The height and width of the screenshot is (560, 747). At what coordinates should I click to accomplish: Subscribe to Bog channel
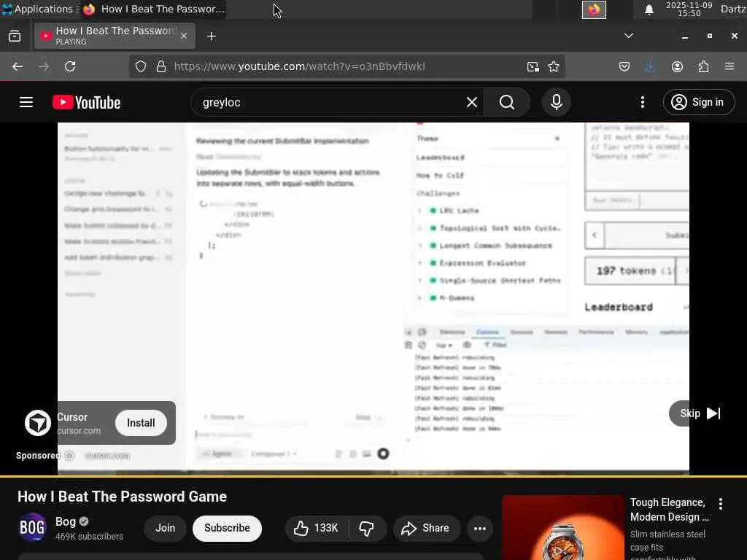[x=228, y=528]
